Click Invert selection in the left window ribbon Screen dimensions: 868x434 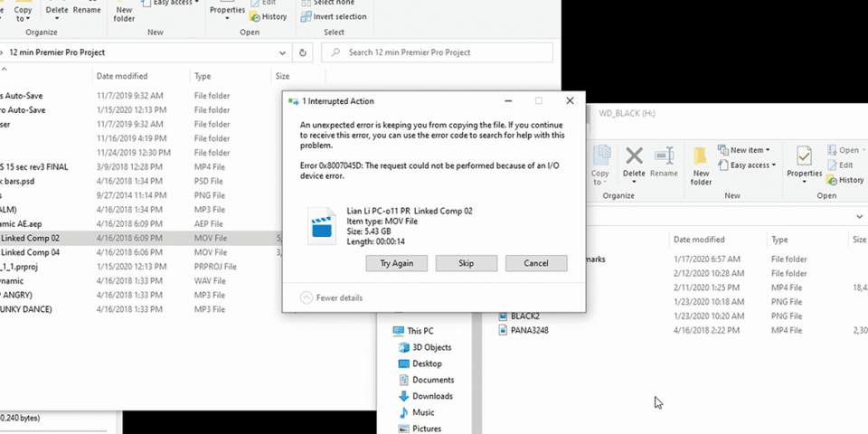(339, 16)
